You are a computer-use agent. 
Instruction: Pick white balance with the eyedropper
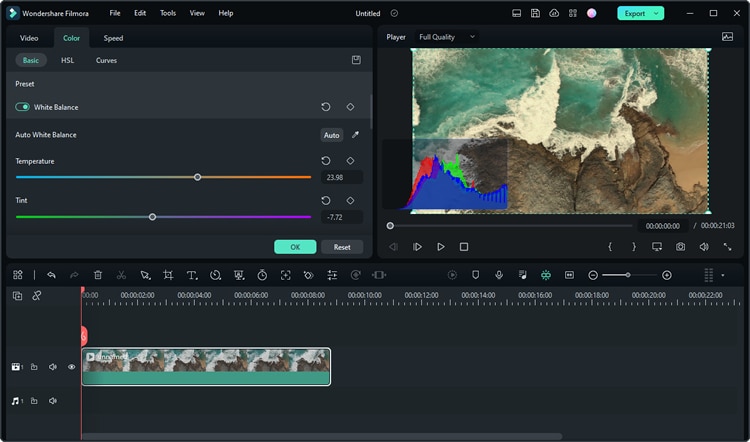point(355,135)
